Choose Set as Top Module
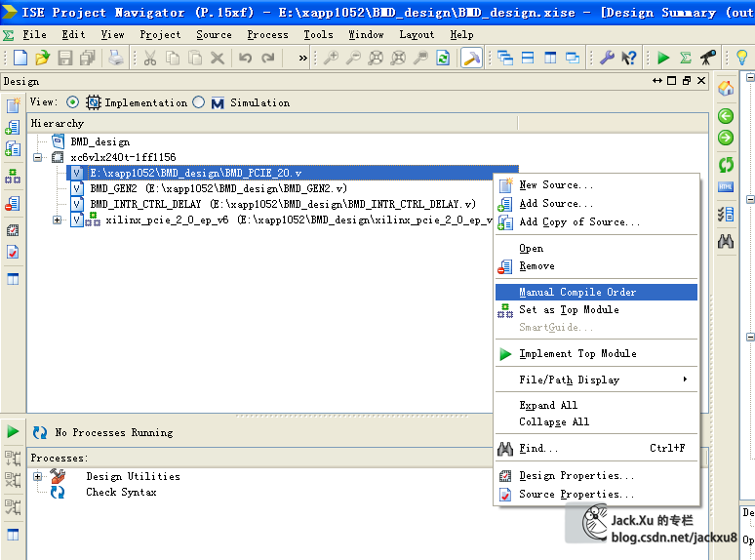Image resolution: width=755 pixels, height=560 pixels. [x=596, y=309]
